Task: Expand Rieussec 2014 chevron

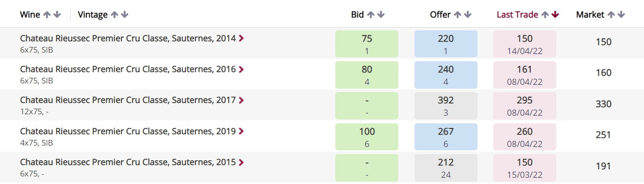Action: (241, 38)
